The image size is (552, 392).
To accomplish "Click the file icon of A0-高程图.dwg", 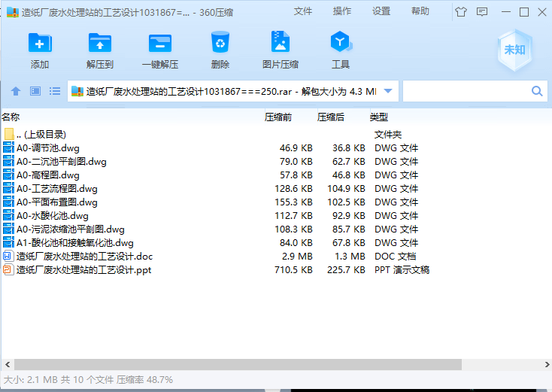I will (8, 175).
